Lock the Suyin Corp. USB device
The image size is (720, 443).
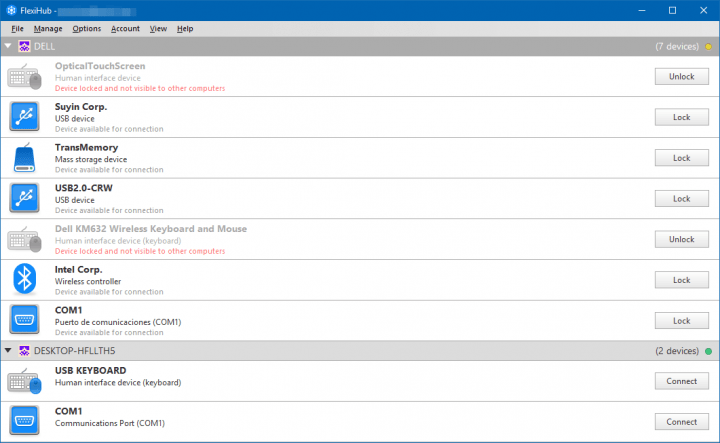tap(681, 117)
